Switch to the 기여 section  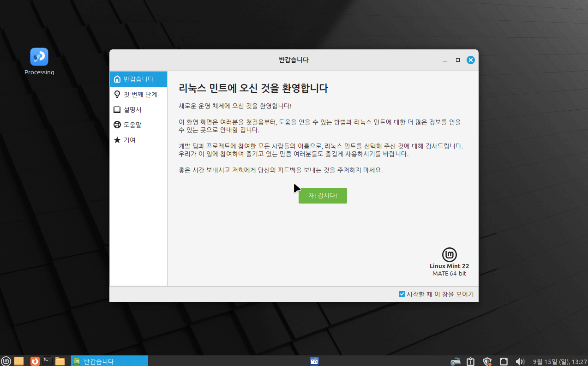coord(138,140)
